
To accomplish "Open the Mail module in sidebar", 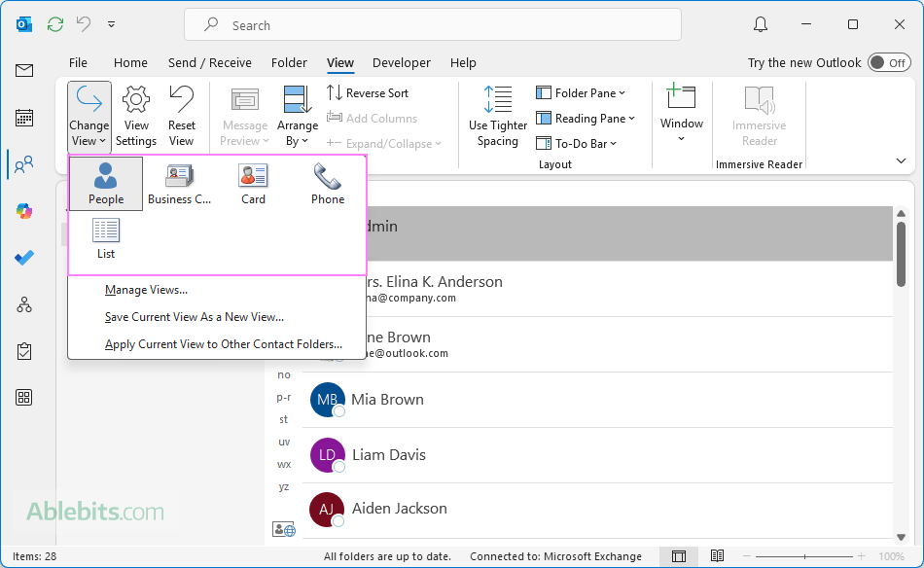I will coord(24,71).
